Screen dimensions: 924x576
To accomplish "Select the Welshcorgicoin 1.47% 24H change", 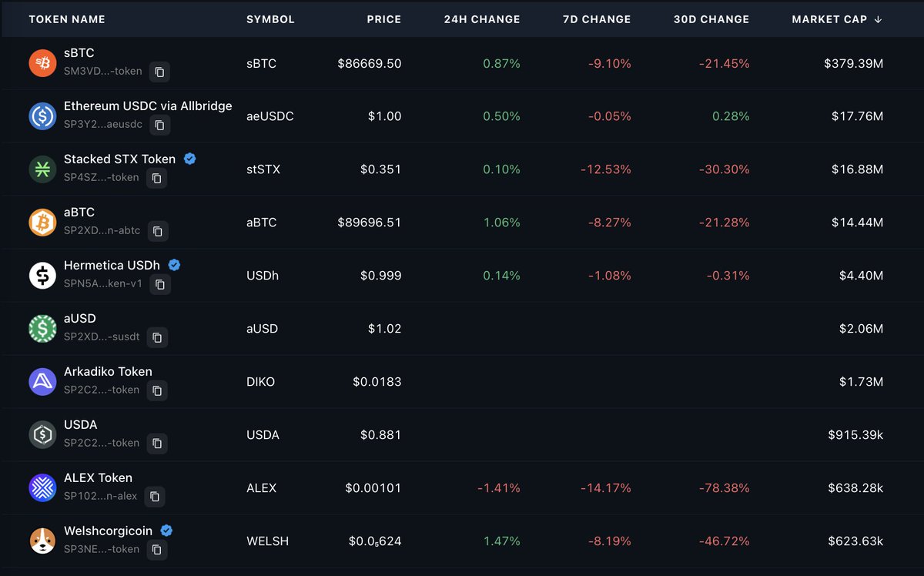I will click(502, 542).
